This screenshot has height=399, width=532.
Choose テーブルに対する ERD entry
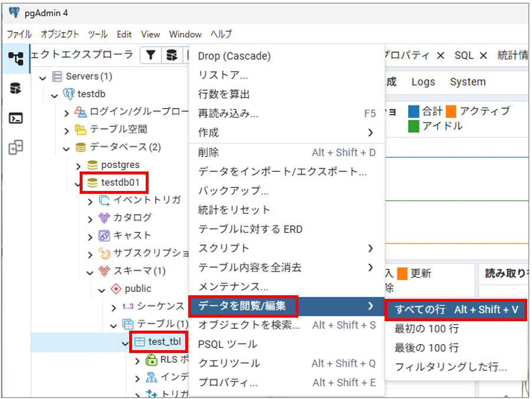pos(287,229)
